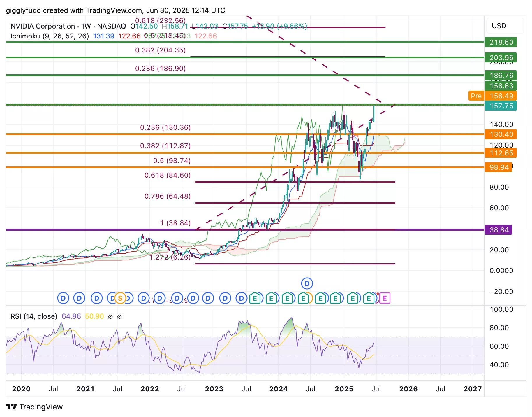Click the green 218.60 price label
Screen dimensions: 532x417
[501, 42]
